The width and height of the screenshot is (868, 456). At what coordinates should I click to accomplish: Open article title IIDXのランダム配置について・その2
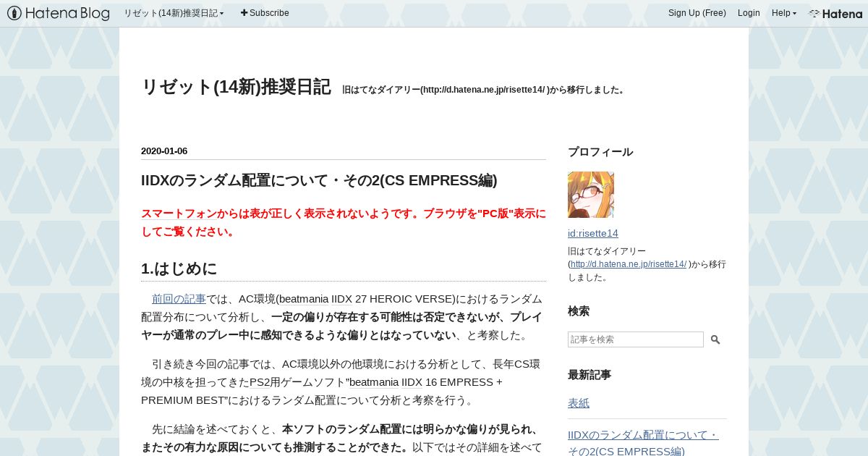(x=319, y=180)
